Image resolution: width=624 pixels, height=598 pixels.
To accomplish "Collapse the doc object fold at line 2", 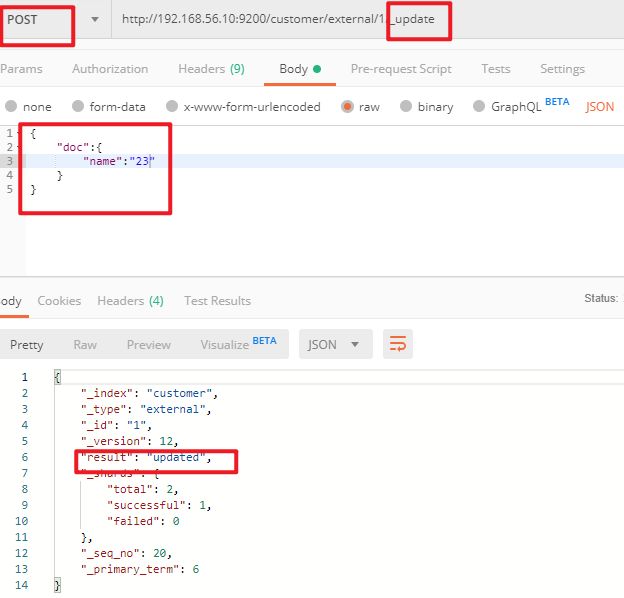I will click(19, 147).
